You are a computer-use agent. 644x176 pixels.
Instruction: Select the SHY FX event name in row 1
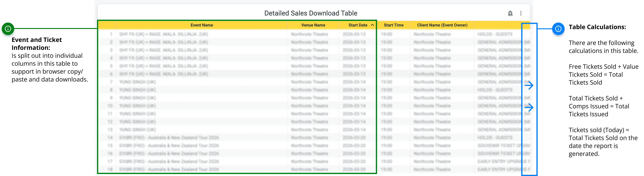tap(163, 34)
